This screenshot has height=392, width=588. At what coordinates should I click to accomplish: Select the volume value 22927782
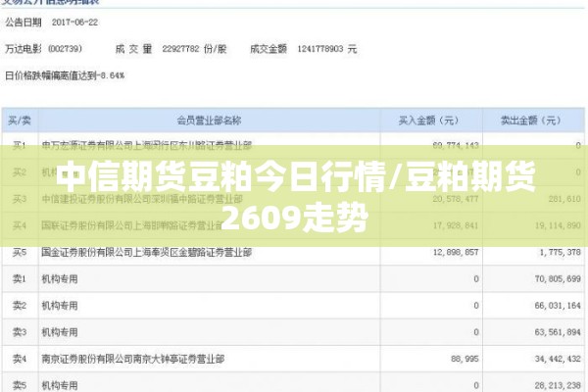(x=180, y=49)
